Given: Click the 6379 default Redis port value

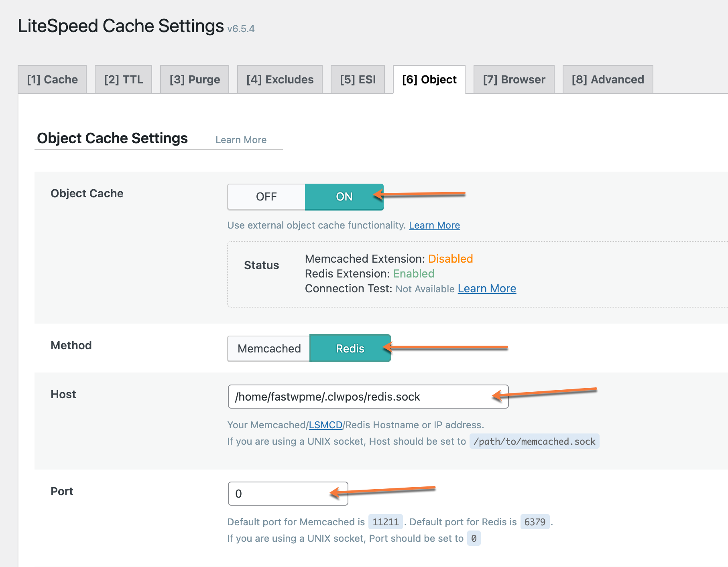Looking at the screenshot, I should (535, 522).
